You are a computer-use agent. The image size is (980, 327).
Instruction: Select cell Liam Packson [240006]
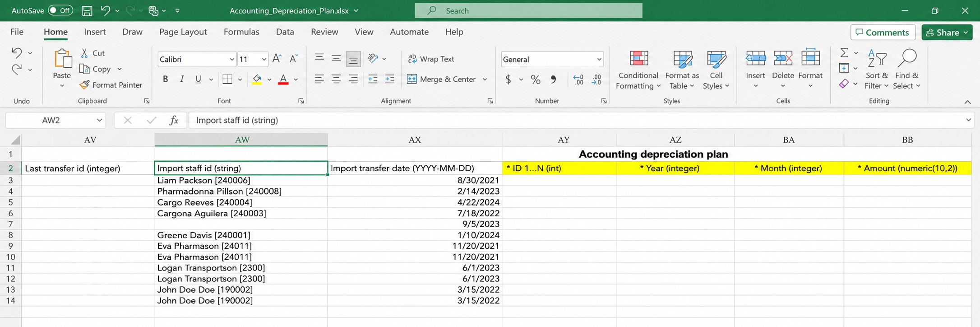click(241, 180)
